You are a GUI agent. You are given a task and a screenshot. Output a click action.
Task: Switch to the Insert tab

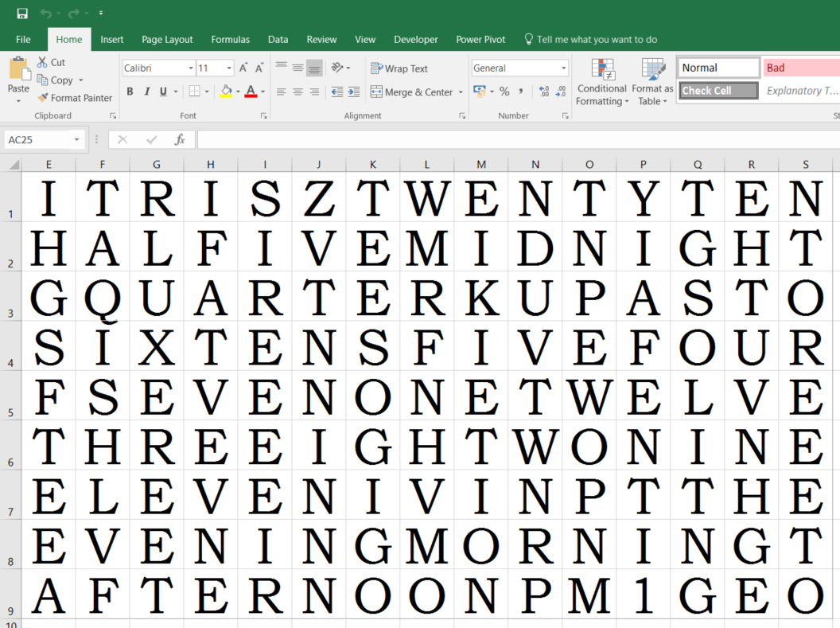pos(111,39)
